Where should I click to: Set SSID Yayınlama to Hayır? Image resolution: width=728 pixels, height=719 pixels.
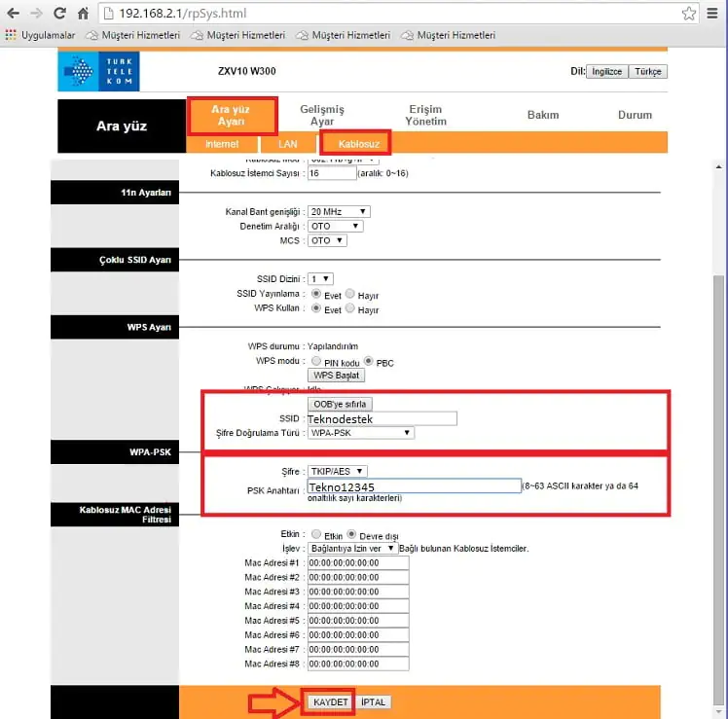(350, 294)
